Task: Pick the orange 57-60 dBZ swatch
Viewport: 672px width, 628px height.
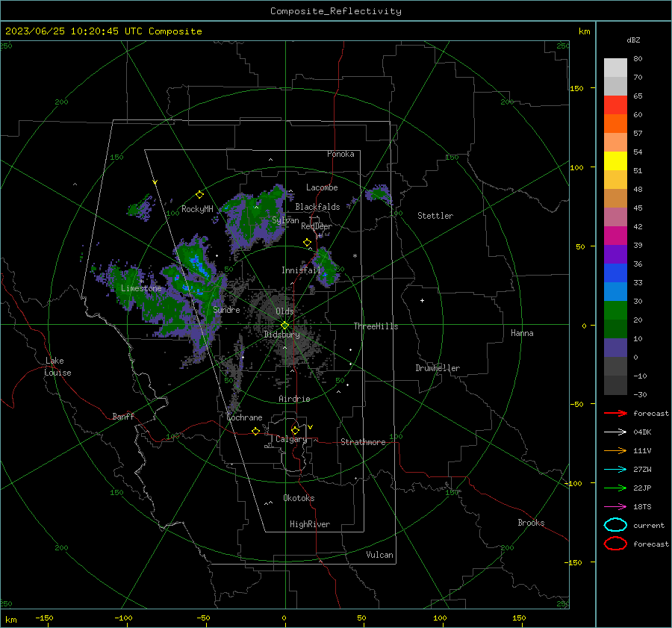Action: [x=615, y=124]
